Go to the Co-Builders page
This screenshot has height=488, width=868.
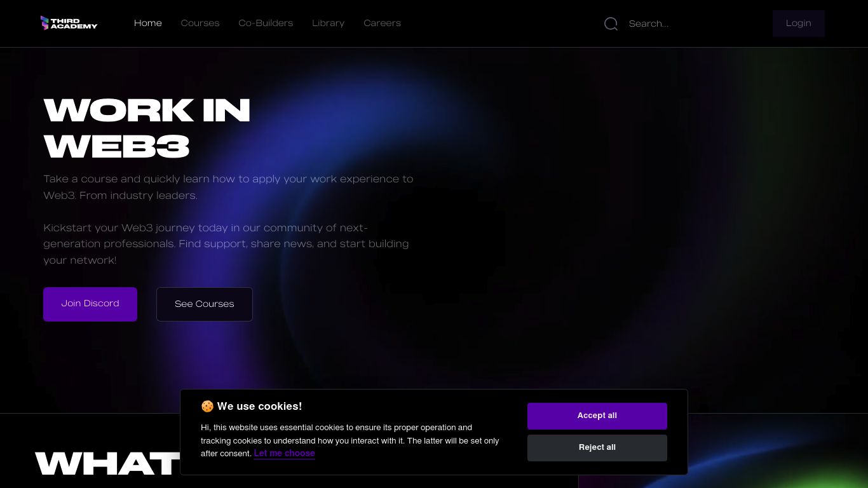click(266, 24)
